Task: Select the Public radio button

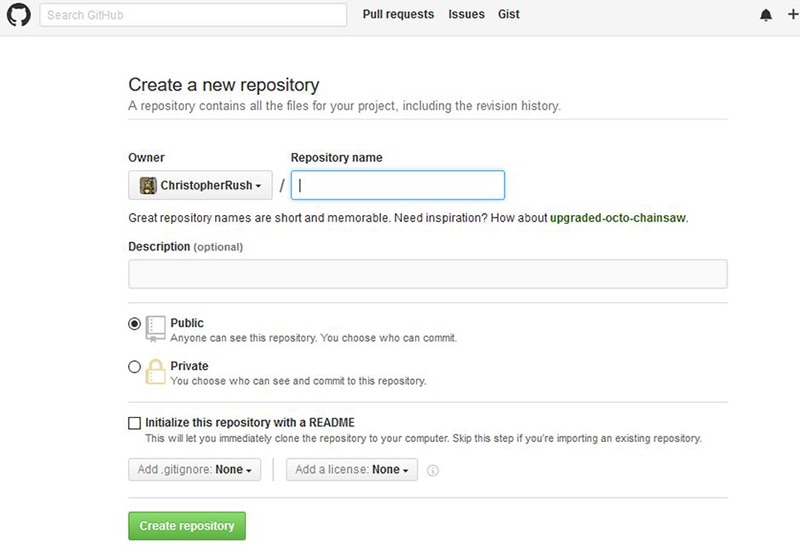Action: click(135, 324)
